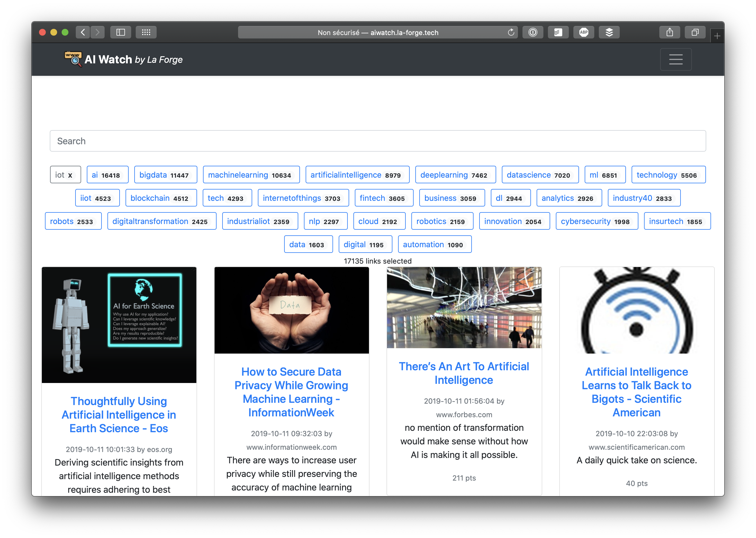Remove the active iot filter tag
The width and height of the screenshot is (756, 538).
(x=70, y=174)
